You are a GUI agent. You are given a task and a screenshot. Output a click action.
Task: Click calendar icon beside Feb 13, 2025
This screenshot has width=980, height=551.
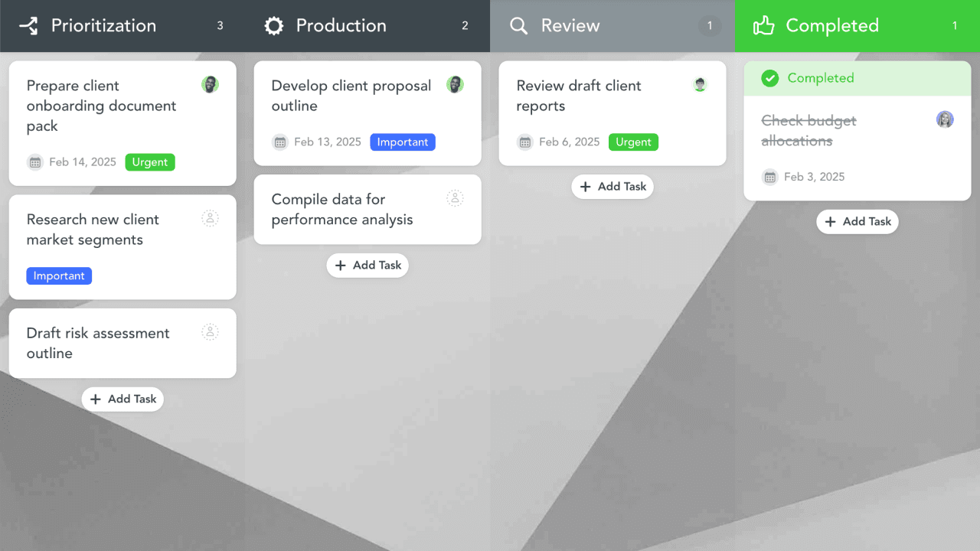280,142
